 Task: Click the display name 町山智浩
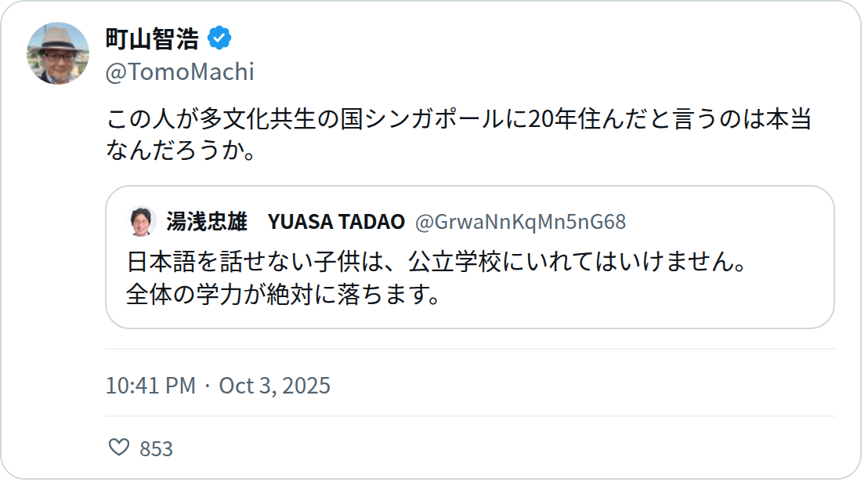[x=152, y=38]
